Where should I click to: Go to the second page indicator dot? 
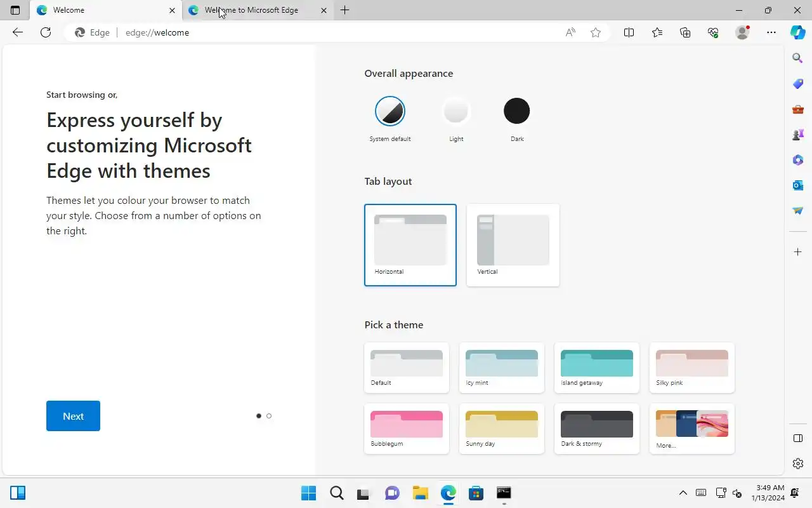pos(269,416)
